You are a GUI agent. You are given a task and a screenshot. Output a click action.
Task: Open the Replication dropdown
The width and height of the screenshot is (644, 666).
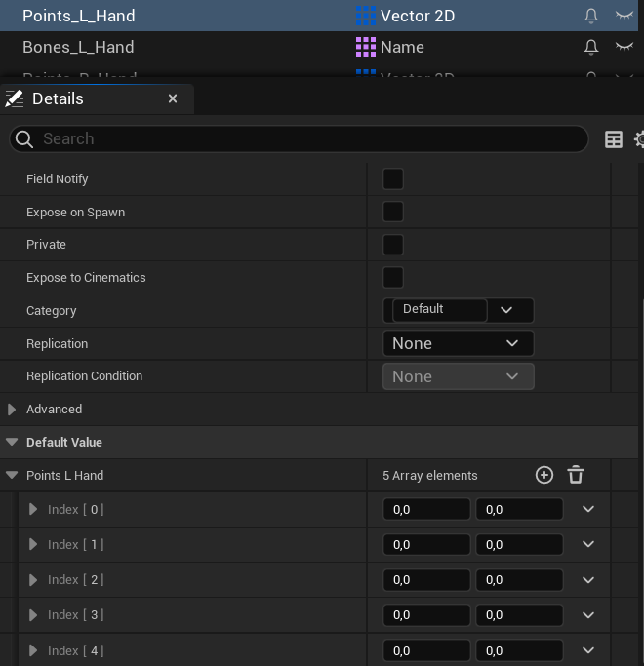point(458,343)
